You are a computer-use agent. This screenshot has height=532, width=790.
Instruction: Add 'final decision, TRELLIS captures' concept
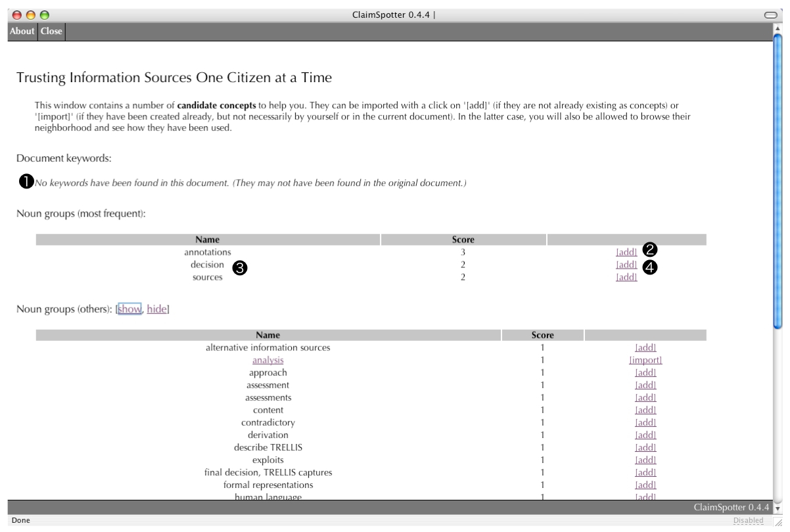pos(645,473)
